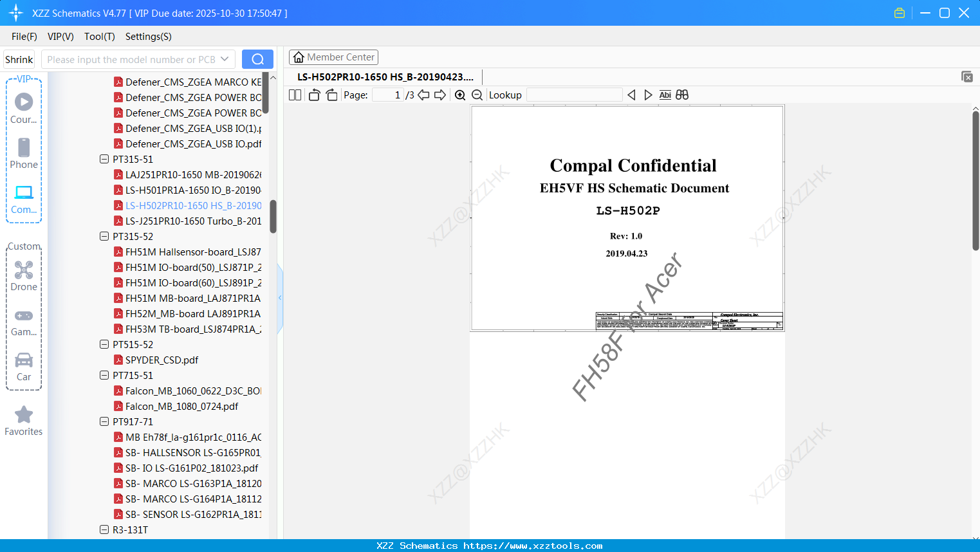Zoom in on the schematic
The height and width of the screenshot is (552, 980).
click(x=460, y=95)
